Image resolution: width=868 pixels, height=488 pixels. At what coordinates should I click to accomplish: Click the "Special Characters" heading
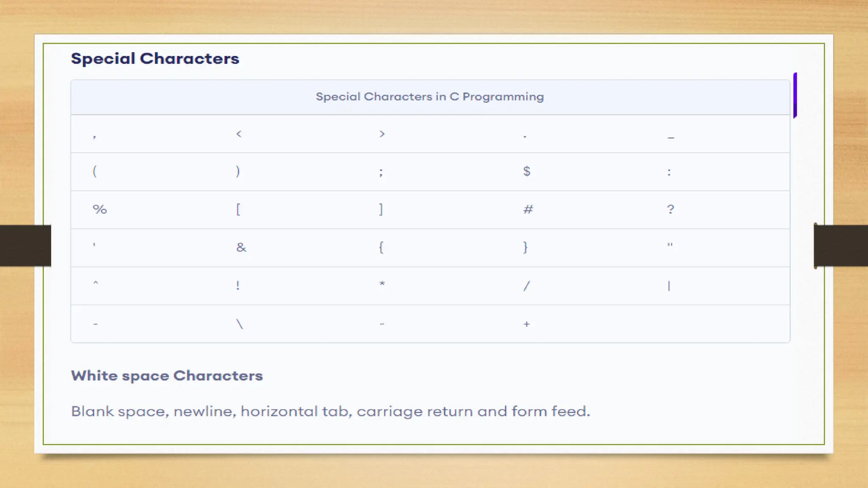(x=155, y=58)
